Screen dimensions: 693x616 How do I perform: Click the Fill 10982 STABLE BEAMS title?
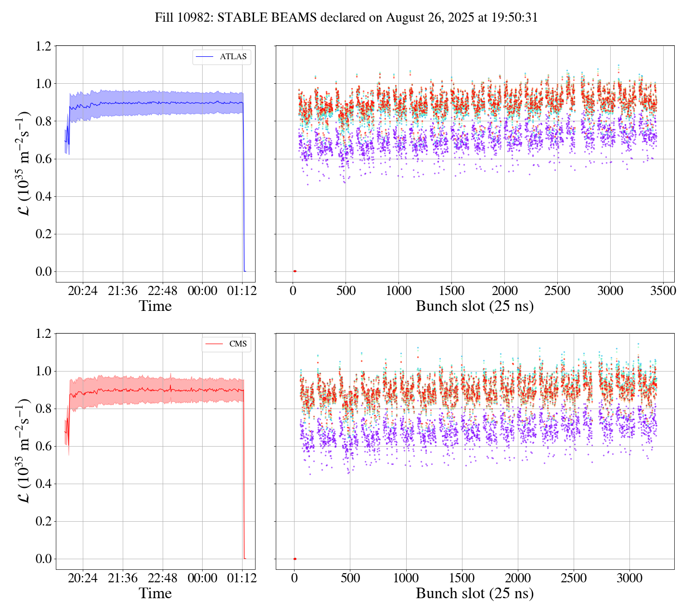click(x=346, y=18)
